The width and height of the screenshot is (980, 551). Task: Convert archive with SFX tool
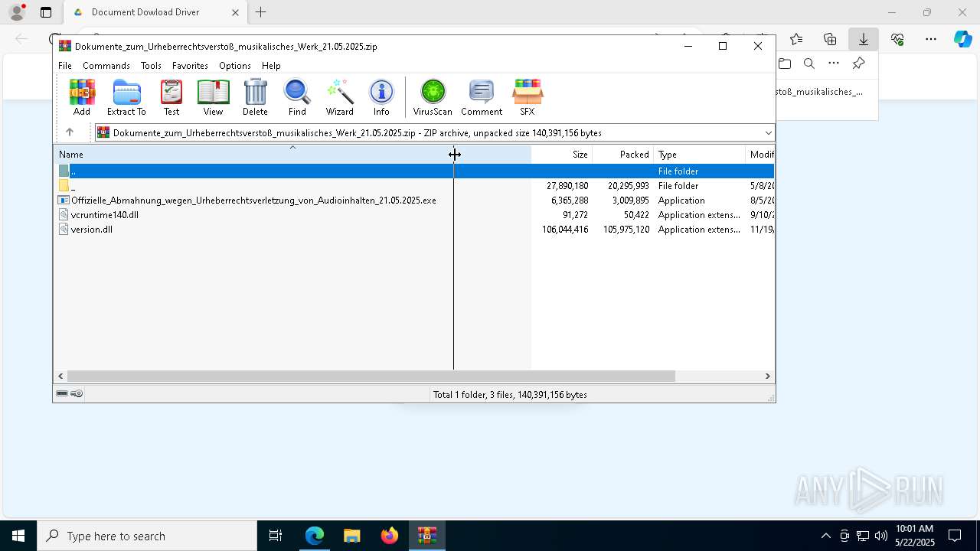click(x=528, y=97)
